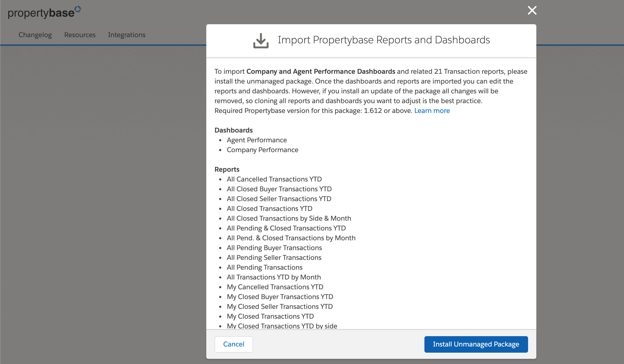
Task: Click the Cancel button
Action: (x=233, y=344)
